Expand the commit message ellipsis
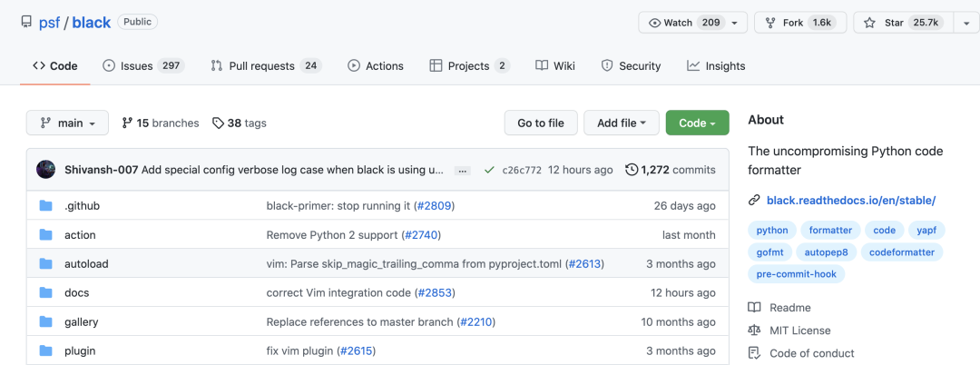The image size is (980, 365). click(463, 170)
